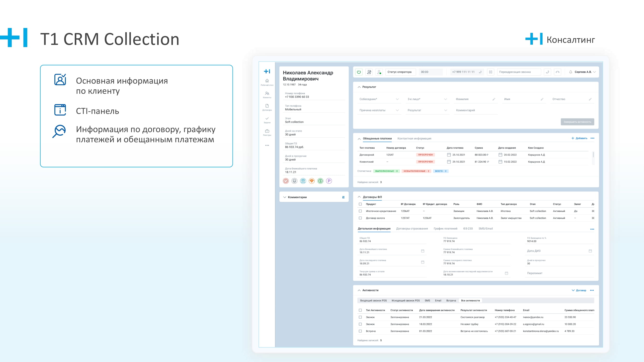Viewport: 644px width, 362px height.
Task: Expand the Комментарии panel
Action: (284, 197)
